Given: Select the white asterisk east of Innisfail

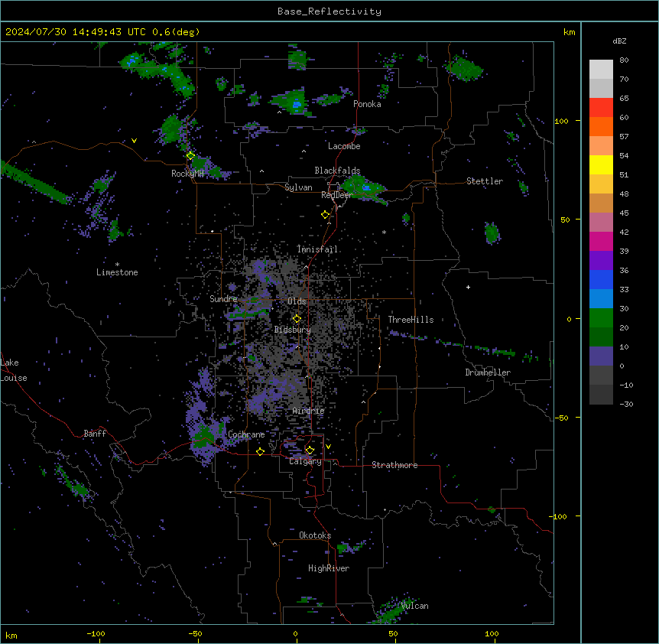Looking at the screenshot, I should click(x=384, y=233).
